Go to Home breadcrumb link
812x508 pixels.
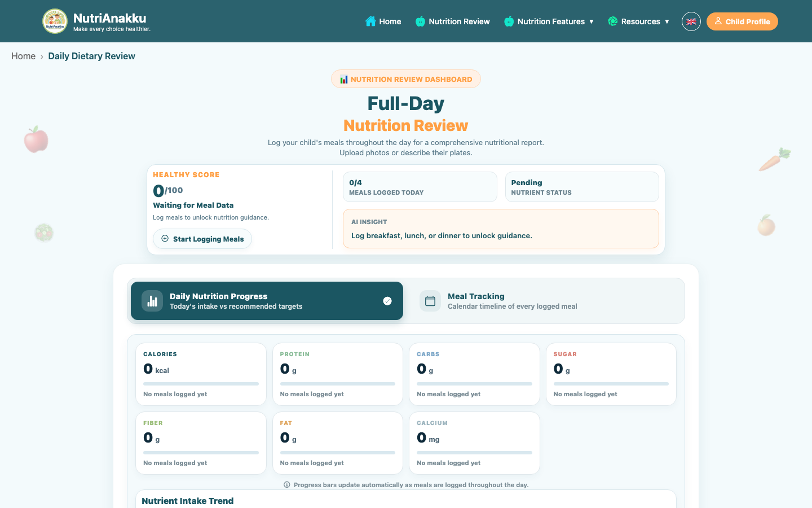[23, 56]
